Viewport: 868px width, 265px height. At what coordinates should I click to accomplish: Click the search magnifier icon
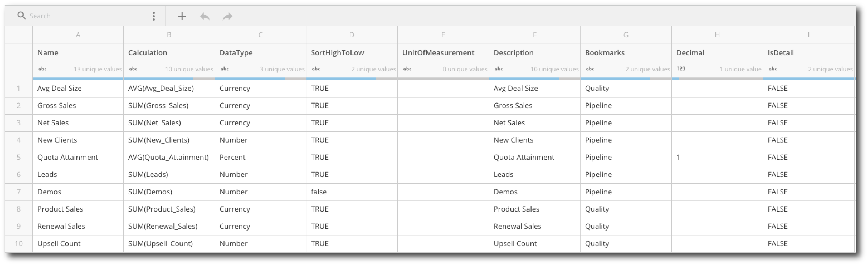pyautogui.click(x=21, y=16)
